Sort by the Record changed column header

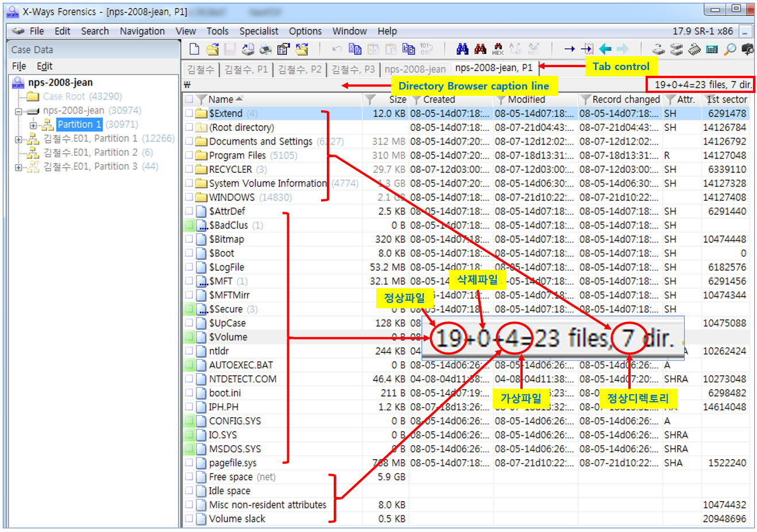pyautogui.click(x=626, y=99)
